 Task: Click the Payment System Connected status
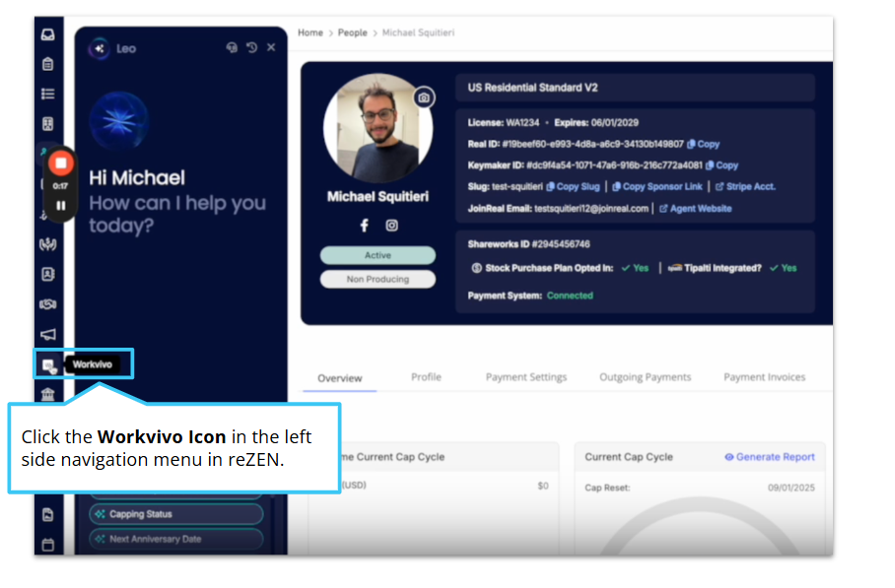point(570,295)
